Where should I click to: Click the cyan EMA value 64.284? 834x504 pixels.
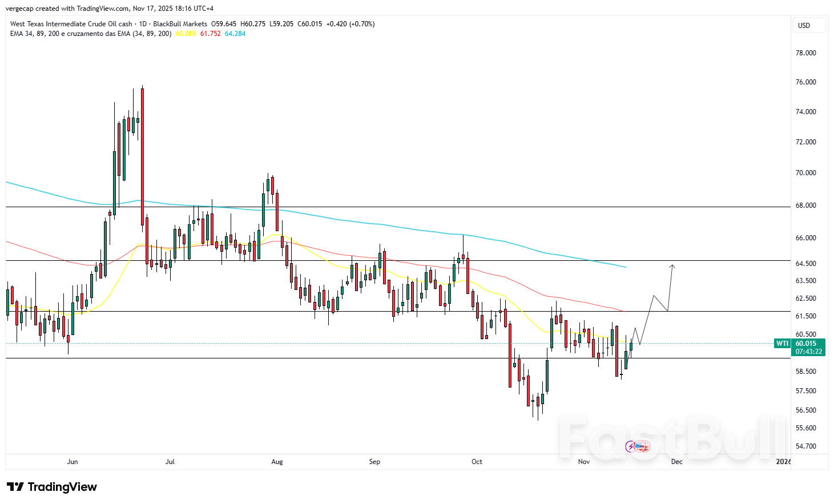point(235,34)
